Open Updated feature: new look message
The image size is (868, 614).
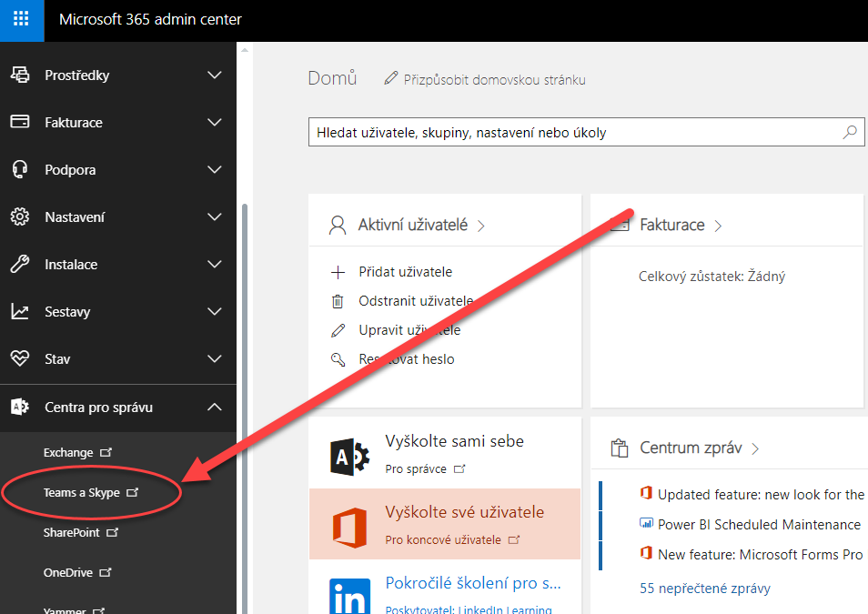point(761,495)
